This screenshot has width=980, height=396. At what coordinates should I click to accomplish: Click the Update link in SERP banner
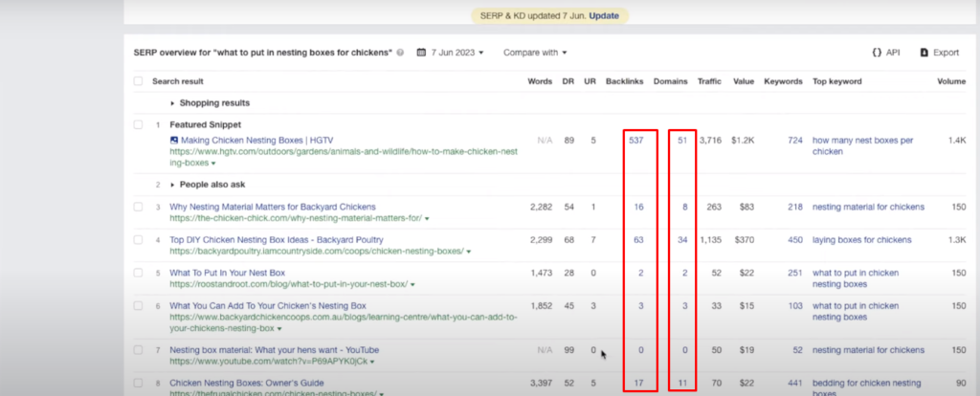point(603,15)
